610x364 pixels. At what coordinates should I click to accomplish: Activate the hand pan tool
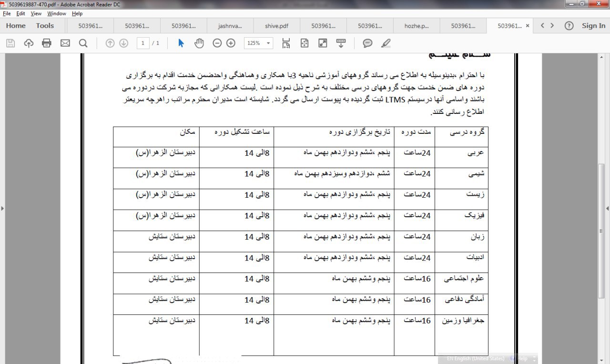[x=199, y=43]
